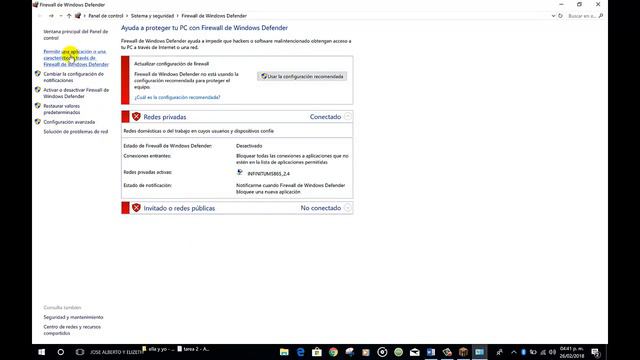Open Solución de problemas de red
The image size is (640, 360).
[76, 131]
